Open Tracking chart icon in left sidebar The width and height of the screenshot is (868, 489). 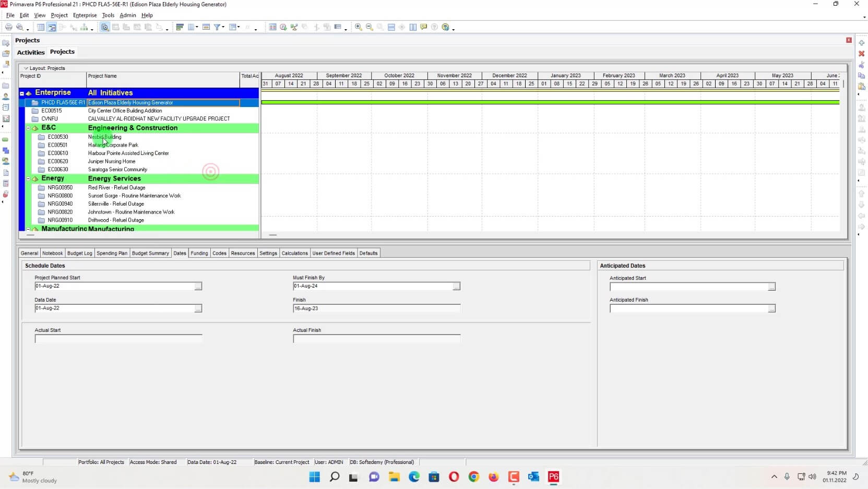coord(6,118)
